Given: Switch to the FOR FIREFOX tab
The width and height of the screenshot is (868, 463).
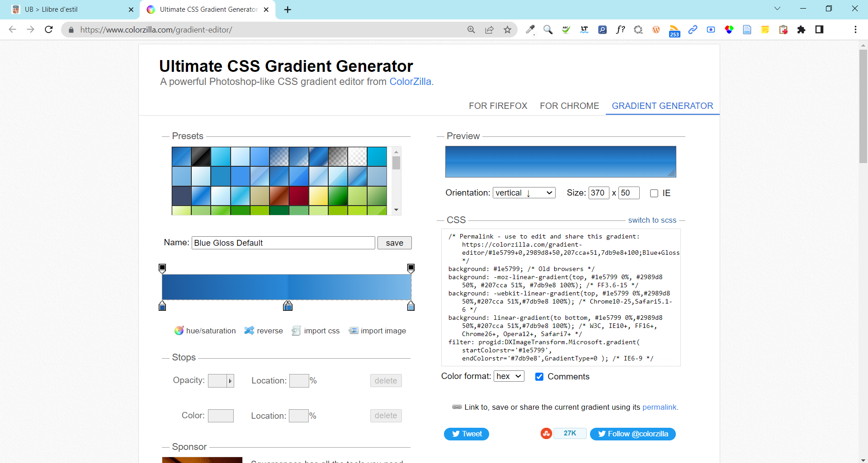Looking at the screenshot, I should [x=498, y=106].
